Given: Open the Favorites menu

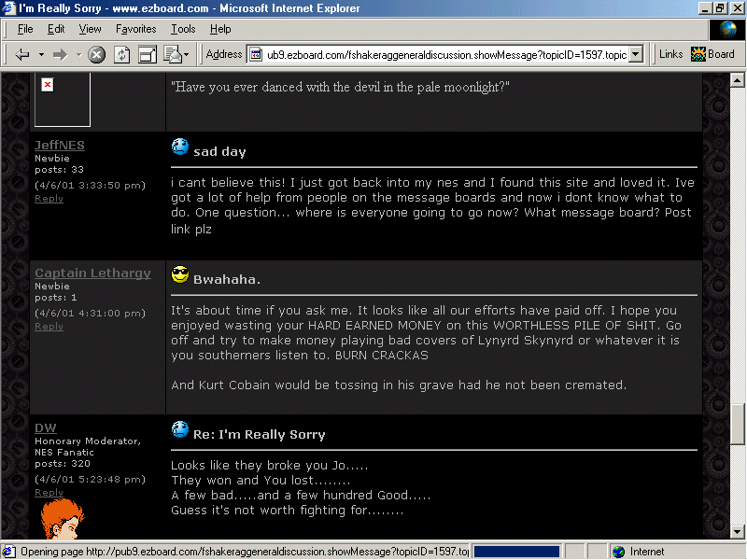Looking at the screenshot, I should point(136,29).
